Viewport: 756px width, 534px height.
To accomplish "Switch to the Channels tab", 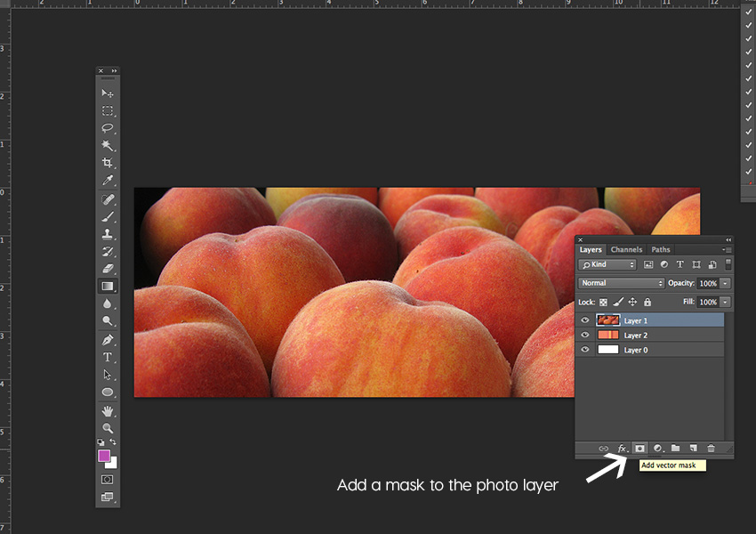I will (626, 250).
